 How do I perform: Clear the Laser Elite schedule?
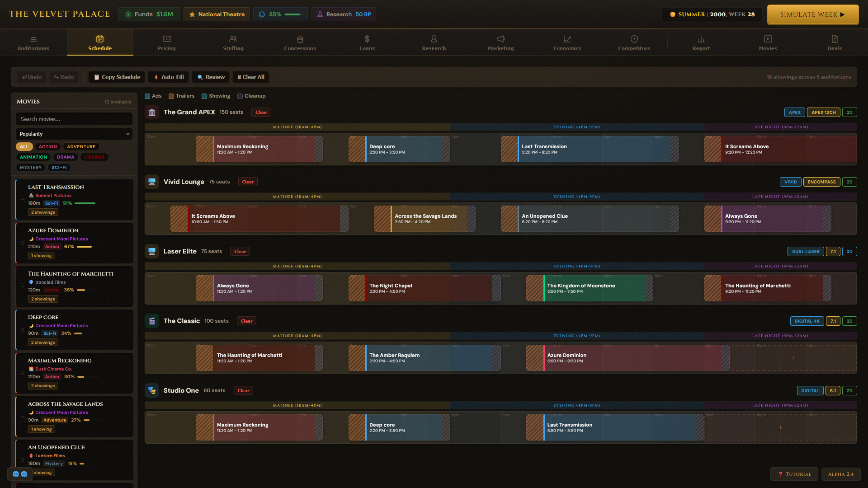pyautogui.click(x=240, y=252)
